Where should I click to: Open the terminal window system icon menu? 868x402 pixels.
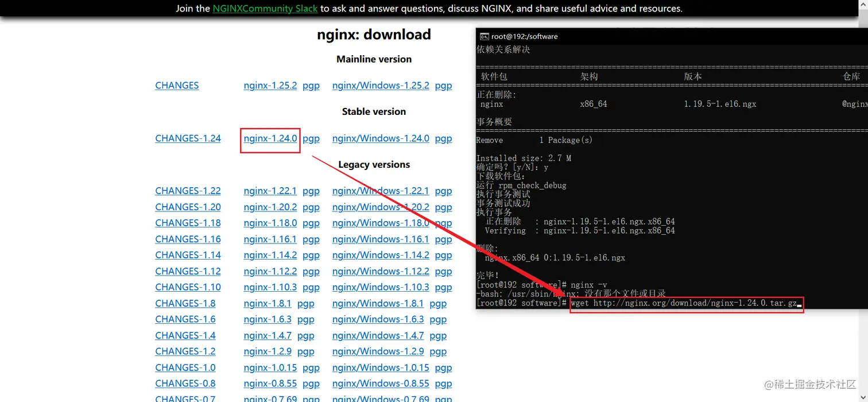click(484, 36)
